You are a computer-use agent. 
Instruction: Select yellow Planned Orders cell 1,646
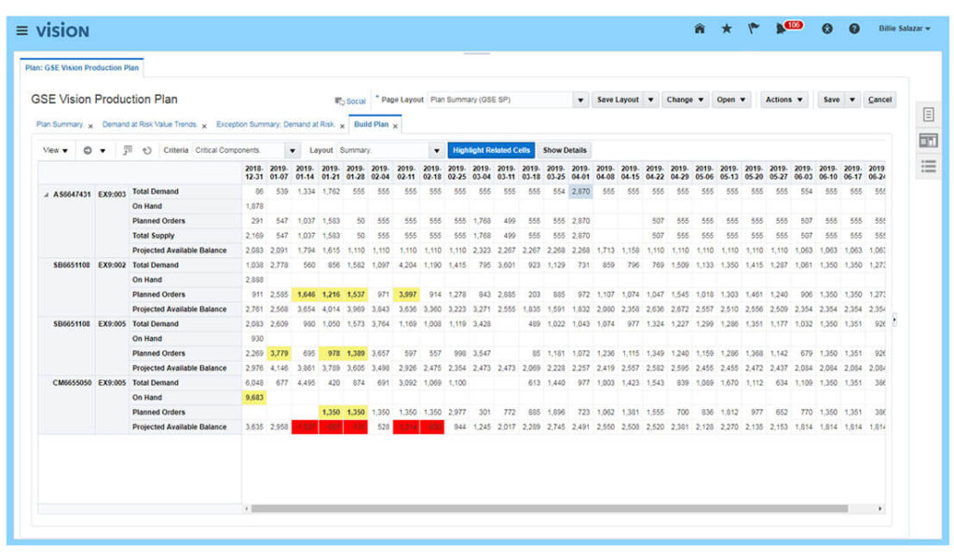pyautogui.click(x=305, y=294)
